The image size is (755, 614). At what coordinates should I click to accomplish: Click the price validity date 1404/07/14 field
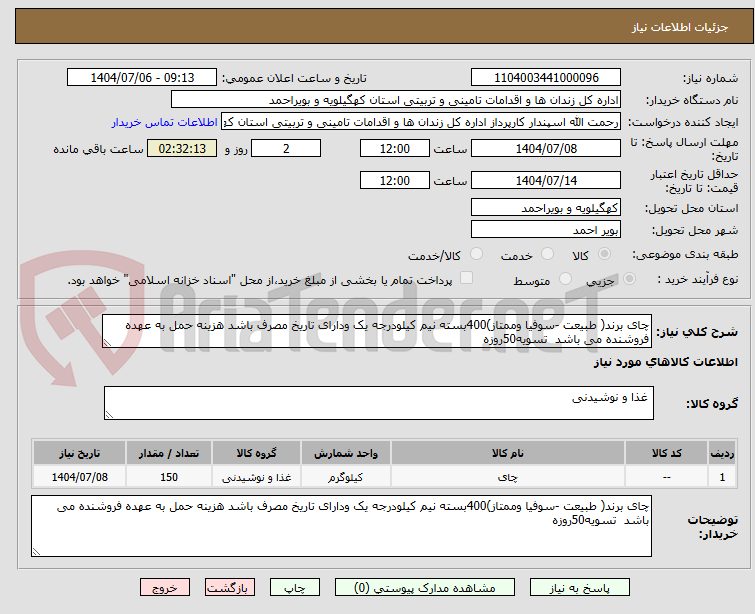pos(546,181)
